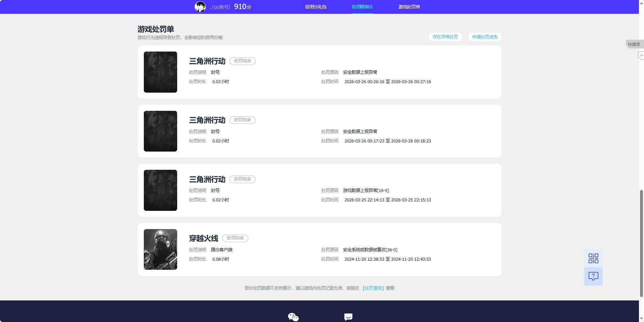Viewport: 644px width, 322px height.
Task: Click 三角洲行动 title of the 00:17:23 penalty
Action: click(x=207, y=120)
